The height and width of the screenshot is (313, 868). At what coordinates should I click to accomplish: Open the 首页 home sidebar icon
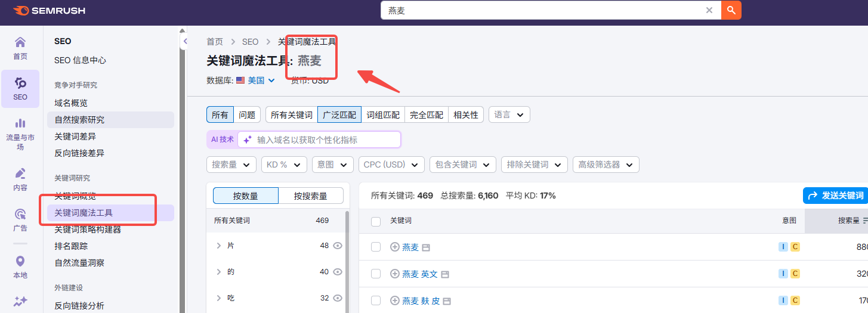pos(20,48)
